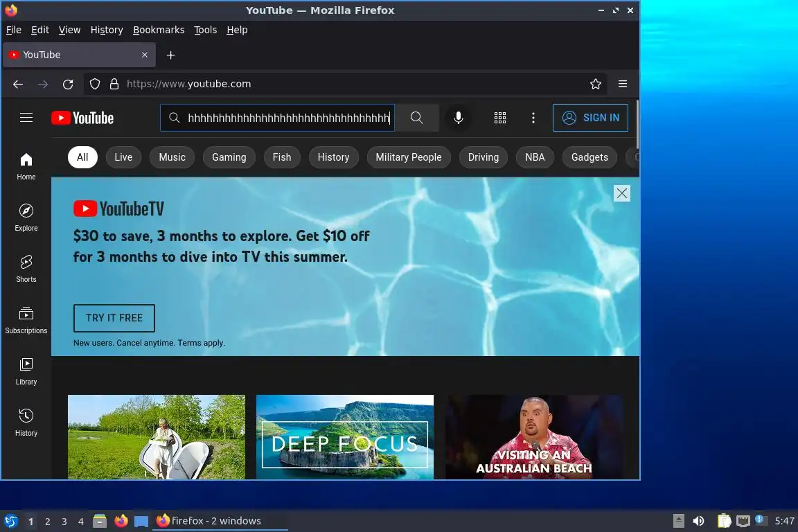Launch Firefox from taskbar quick launcher
The height and width of the screenshot is (532, 798).
click(x=121, y=521)
